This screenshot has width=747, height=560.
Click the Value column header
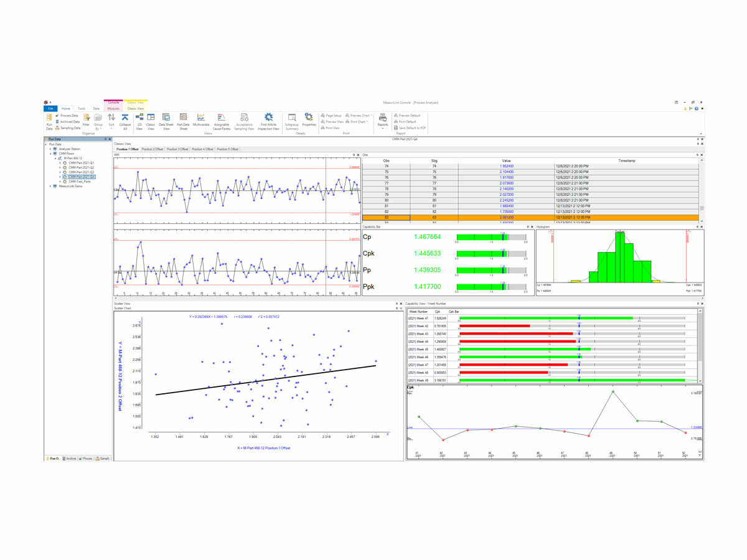coord(506,161)
